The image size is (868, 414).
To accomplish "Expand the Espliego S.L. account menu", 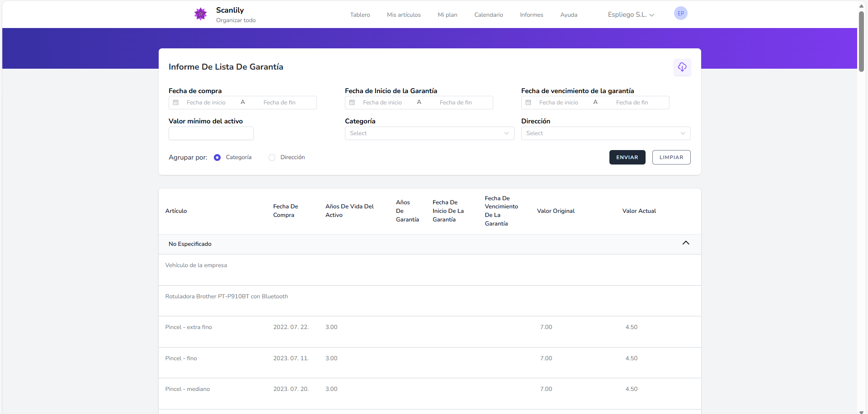I will click(630, 15).
